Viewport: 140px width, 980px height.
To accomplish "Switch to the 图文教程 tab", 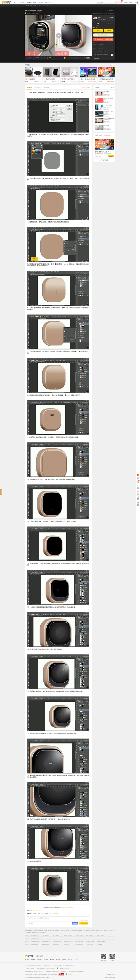I will (x=29, y=87).
